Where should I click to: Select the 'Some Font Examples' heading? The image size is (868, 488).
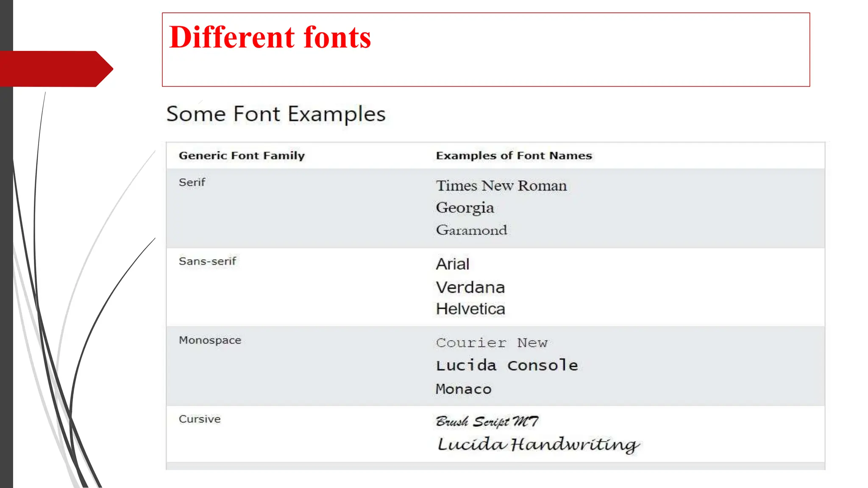[276, 114]
